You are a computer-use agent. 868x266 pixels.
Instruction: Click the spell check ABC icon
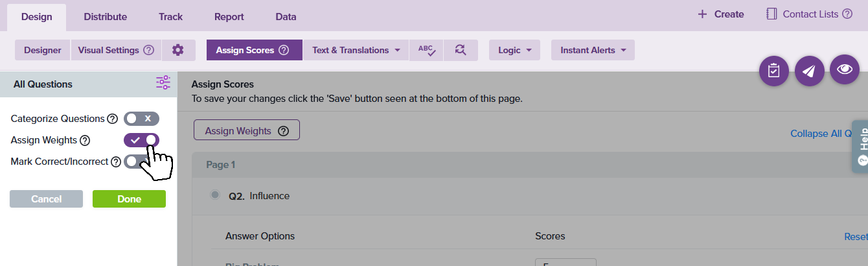tap(426, 50)
